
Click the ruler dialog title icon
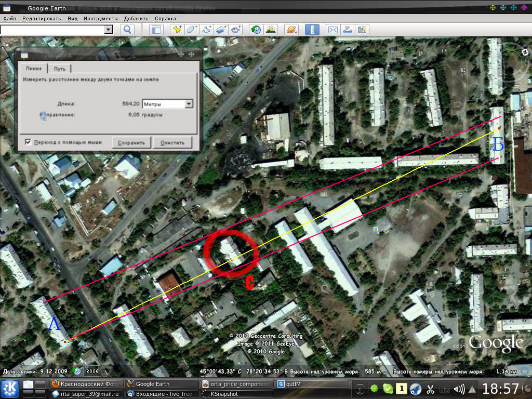[24, 55]
